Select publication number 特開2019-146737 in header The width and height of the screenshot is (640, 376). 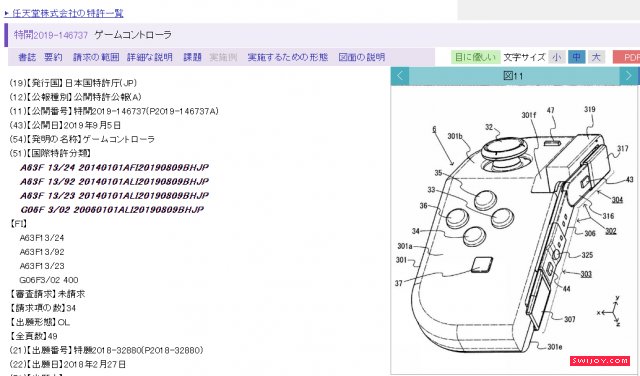[51, 35]
